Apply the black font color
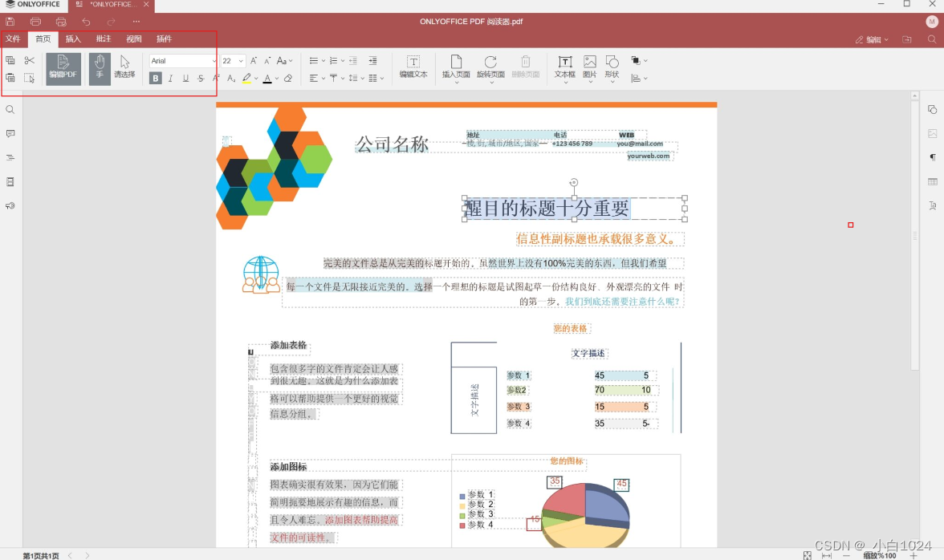Image resolution: width=944 pixels, height=560 pixels. [267, 78]
